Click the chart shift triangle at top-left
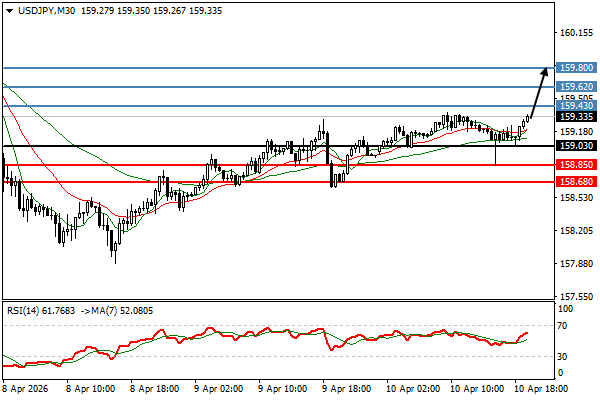Viewport: 600px width, 400px height. 6,10
